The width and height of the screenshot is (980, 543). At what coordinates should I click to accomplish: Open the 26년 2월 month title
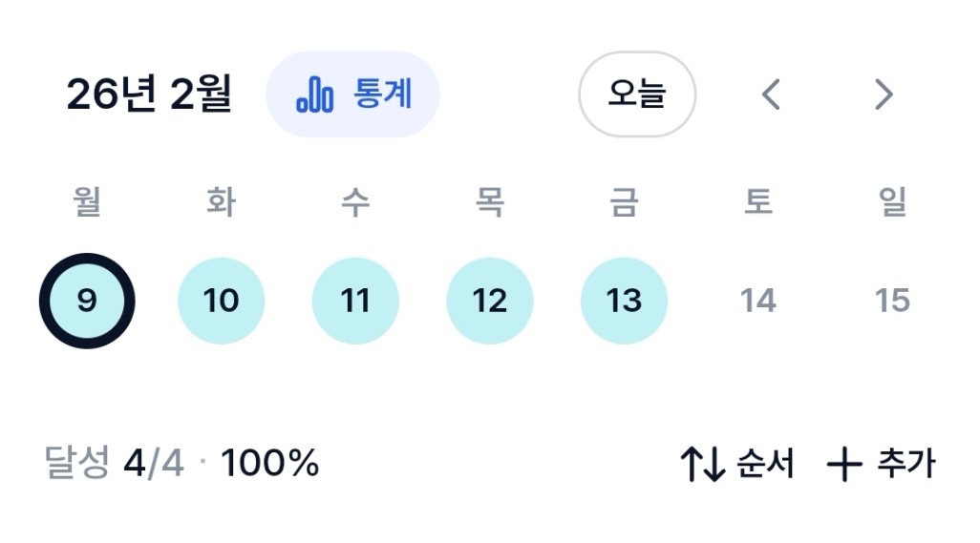coord(149,95)
